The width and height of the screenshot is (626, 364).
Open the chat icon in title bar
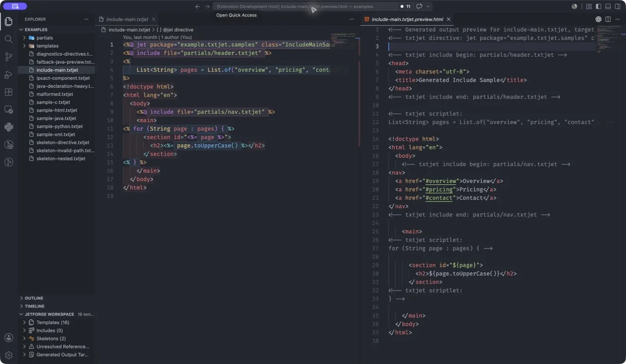(419, 7)
